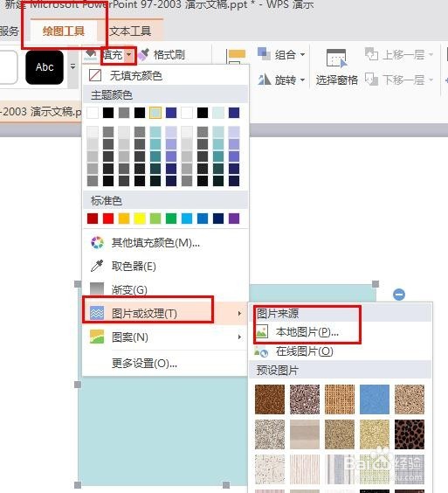Choose 本地图片(P) local picture
Screen dimensions: 448x493
pyautogui.click(x=341, y=331)
